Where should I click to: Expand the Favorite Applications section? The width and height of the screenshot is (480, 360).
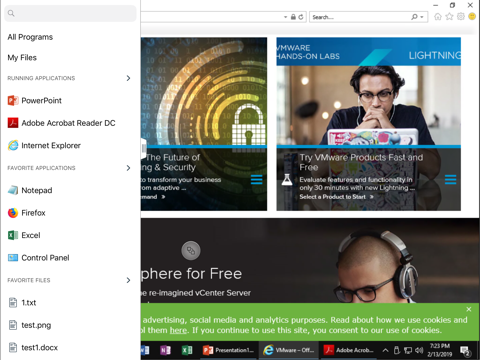(x=128, y=168)
